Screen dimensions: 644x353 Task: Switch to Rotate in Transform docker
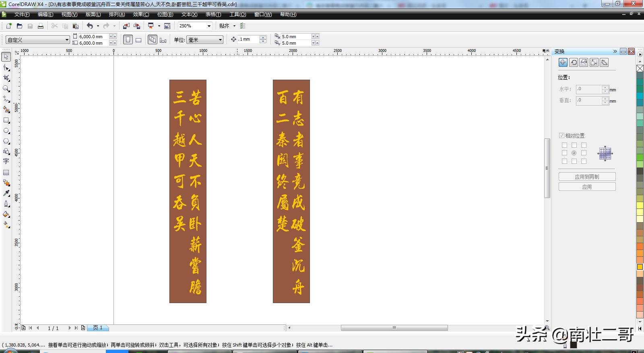pyautogui.click(x=574, y=62)
